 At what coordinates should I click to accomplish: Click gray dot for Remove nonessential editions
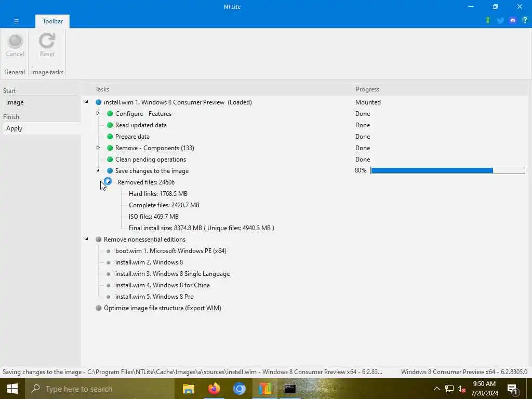[98, 239]
